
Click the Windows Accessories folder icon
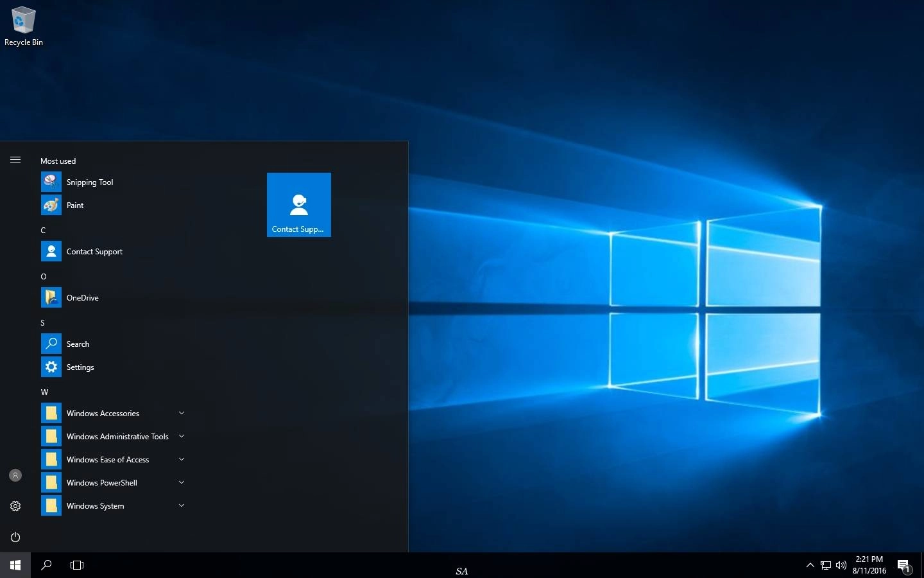51,414
